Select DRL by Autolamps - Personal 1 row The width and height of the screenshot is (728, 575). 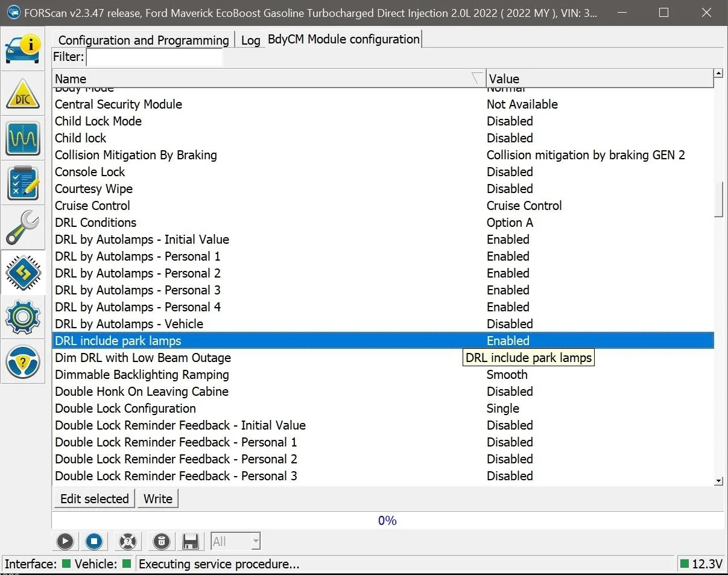click(383, 256)
